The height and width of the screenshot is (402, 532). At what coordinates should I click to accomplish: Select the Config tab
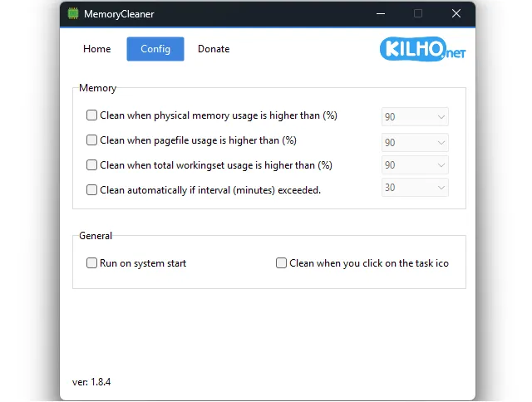tap(155, 49)
